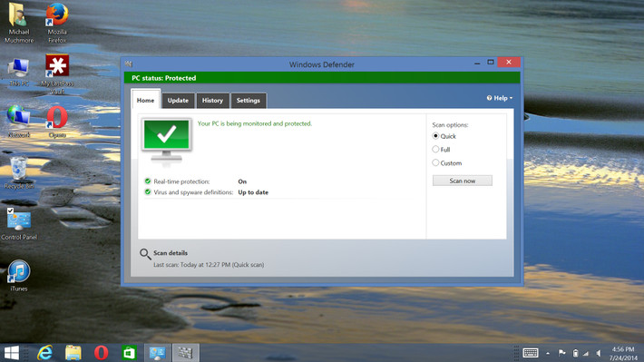Click the 'Your PC is being monitored' message
The height and width of the screenshot is (362, 644).
pos(255,123)
